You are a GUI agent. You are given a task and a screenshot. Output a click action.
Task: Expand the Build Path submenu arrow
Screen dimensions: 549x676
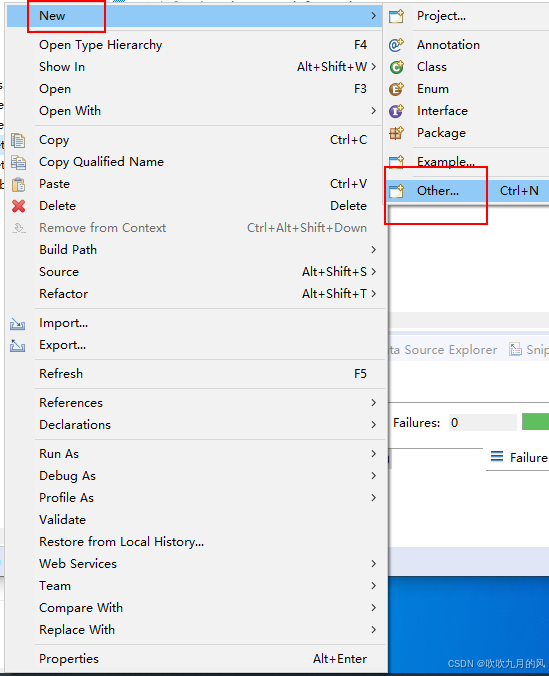coord(373,250)
